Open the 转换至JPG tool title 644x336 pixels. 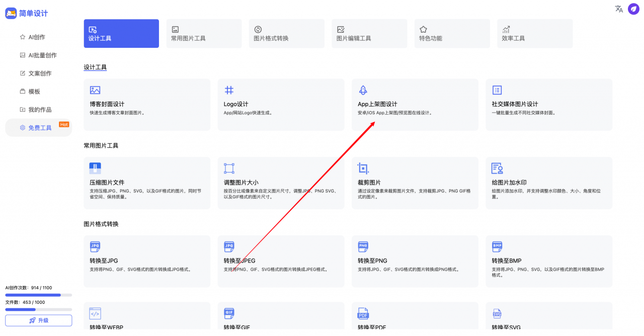tap(104, 261)
